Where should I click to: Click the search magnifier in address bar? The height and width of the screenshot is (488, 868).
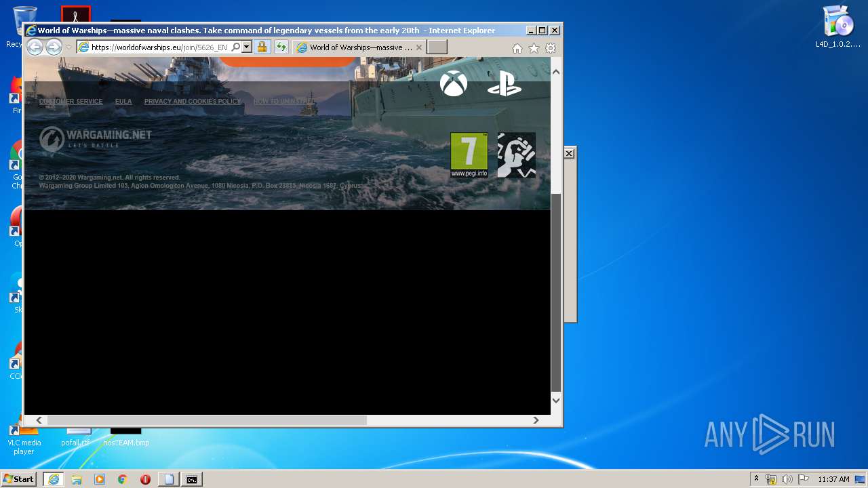235,47
